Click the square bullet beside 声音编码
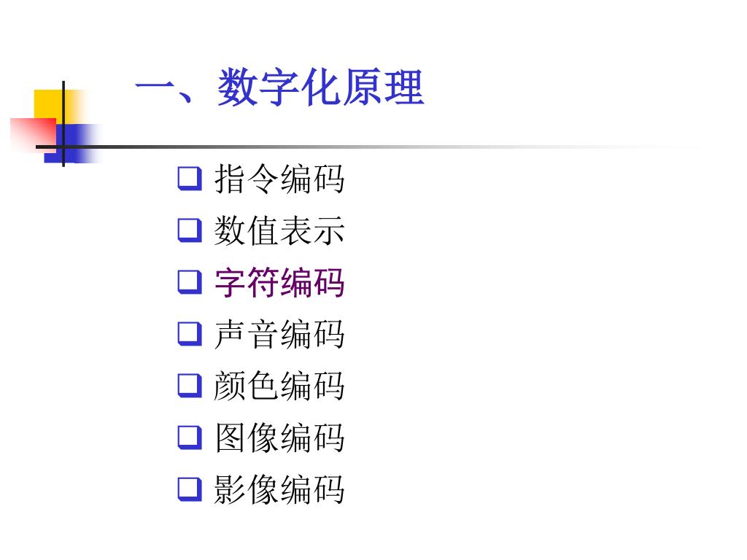The image size is (747, 560). pyautogui.click(x=190, y=334)
